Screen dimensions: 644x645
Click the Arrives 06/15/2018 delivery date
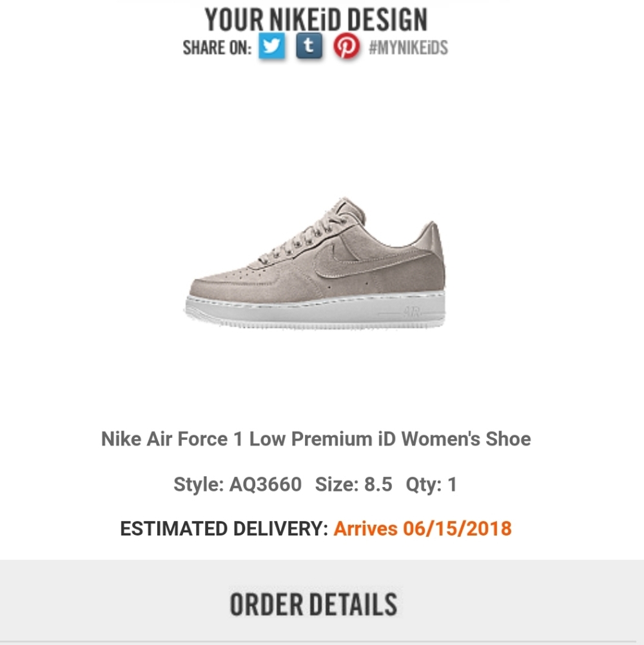pos(422,529)
